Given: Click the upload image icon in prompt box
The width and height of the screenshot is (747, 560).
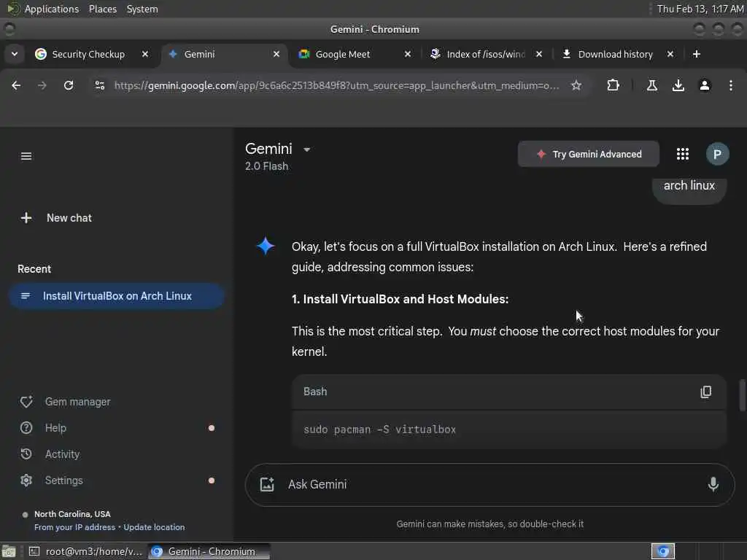Looking at the screenshot, I should click(267, 484).
